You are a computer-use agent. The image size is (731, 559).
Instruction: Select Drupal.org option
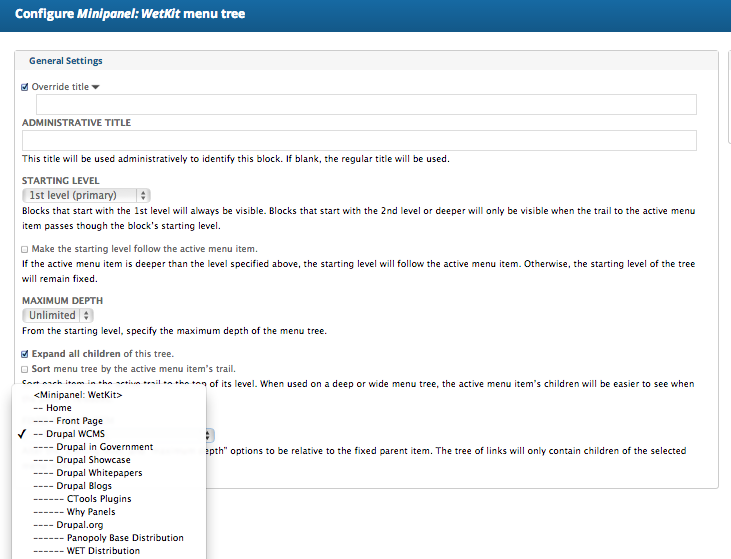109,525
